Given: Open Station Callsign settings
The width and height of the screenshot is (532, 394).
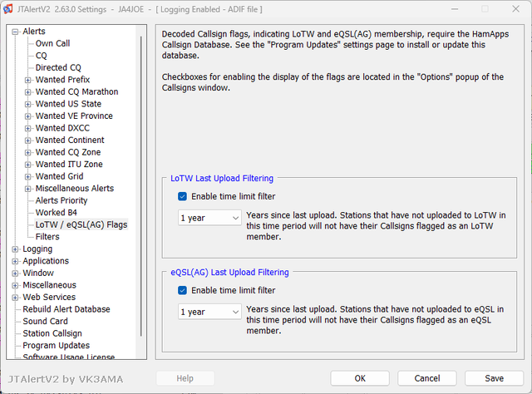Looking at the screenshot, I should 52,333.
